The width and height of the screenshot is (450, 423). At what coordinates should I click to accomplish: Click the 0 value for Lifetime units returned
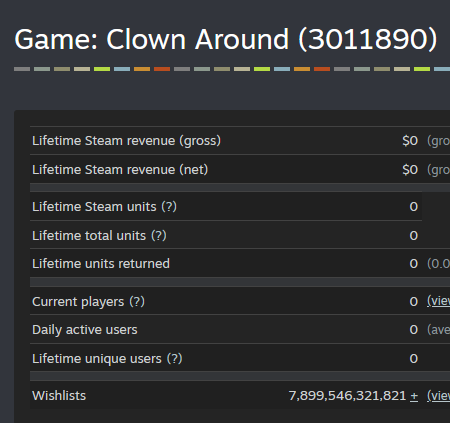coord(414,264)
